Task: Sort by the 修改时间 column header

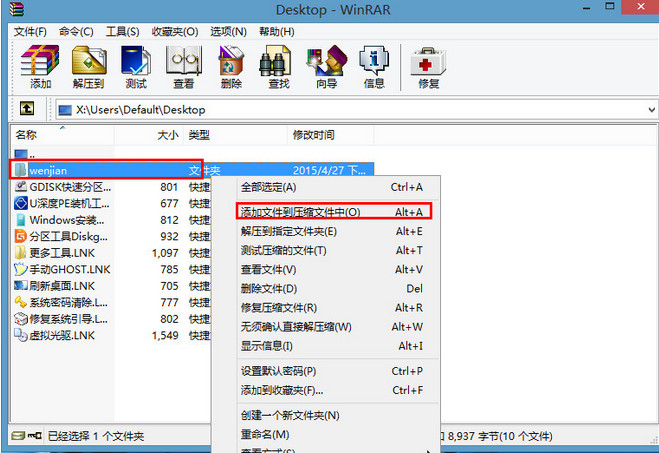Action: pos(331,135)
